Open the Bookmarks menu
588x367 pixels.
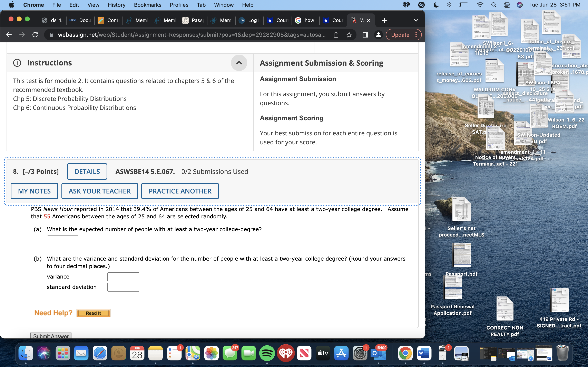pyautogui.click(x=147, y=5)
